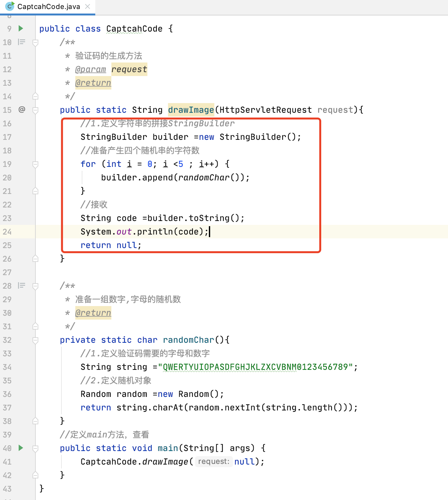This screenshot has height=500, width=448.
Task: Click 'StringBuilder builder' declaration on line 17
Action: (x=134, y=137)
